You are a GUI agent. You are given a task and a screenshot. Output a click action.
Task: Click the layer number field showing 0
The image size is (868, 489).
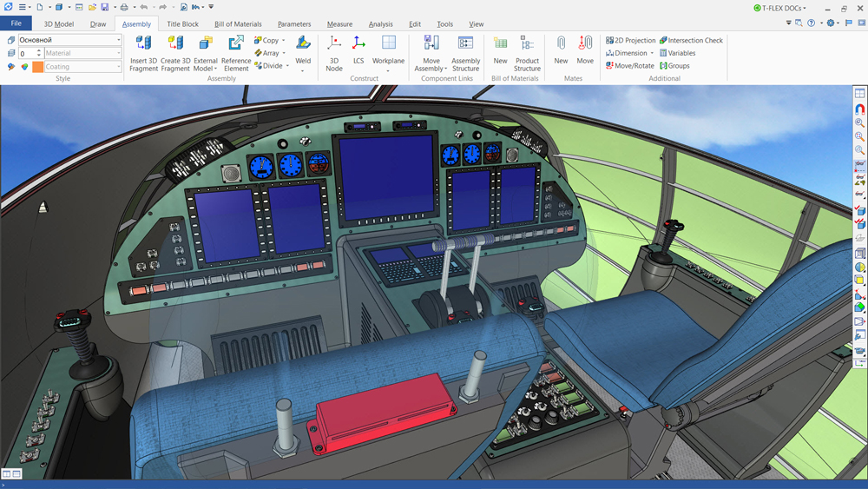tap(27, 54)
